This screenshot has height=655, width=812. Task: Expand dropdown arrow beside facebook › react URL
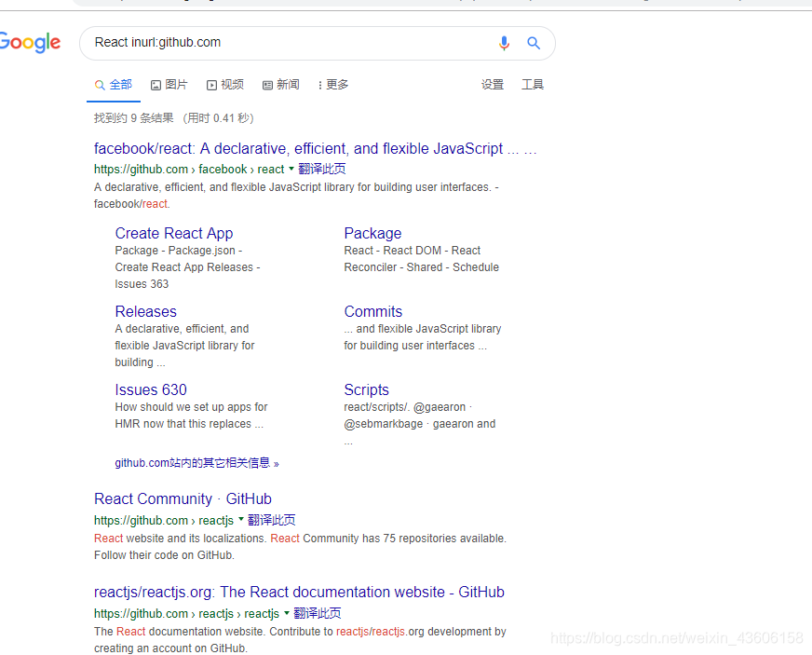(291, 169)
